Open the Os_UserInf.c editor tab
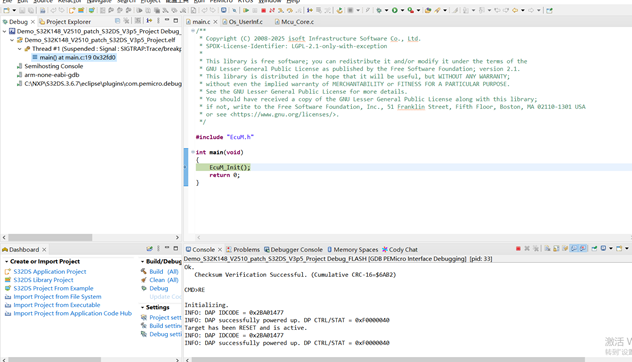 [242, 22]
